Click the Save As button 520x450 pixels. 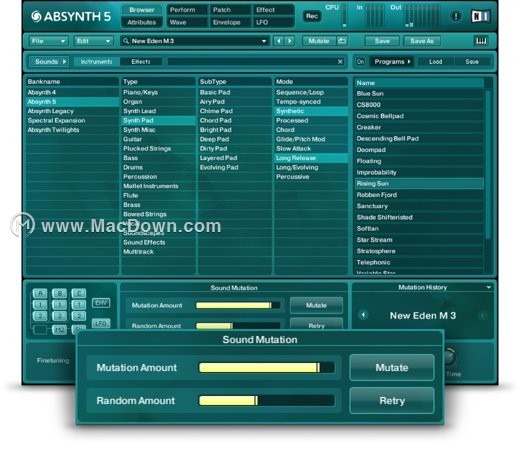click(x=422, y=41)
